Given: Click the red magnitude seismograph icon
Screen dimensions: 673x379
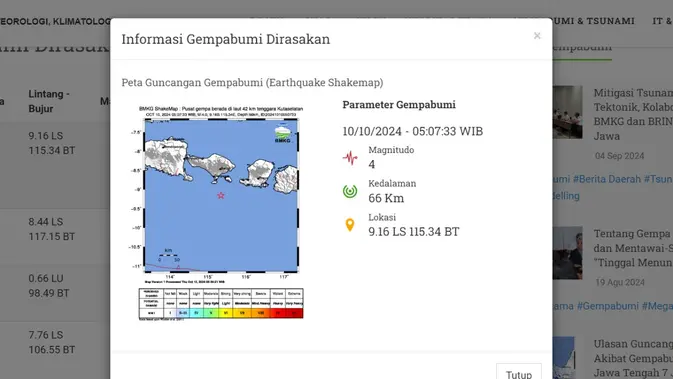Looking at the screenshot, I should click(x=350, y=158).
